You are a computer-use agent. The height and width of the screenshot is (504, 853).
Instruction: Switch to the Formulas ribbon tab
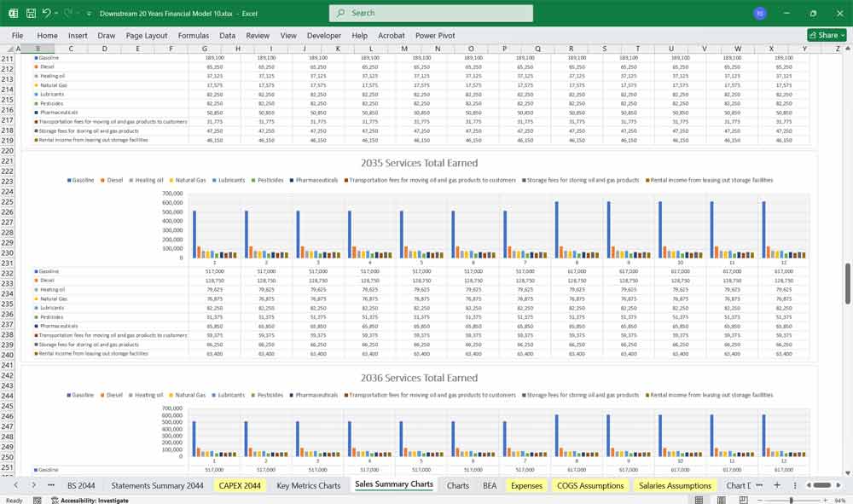click(194, 35)
